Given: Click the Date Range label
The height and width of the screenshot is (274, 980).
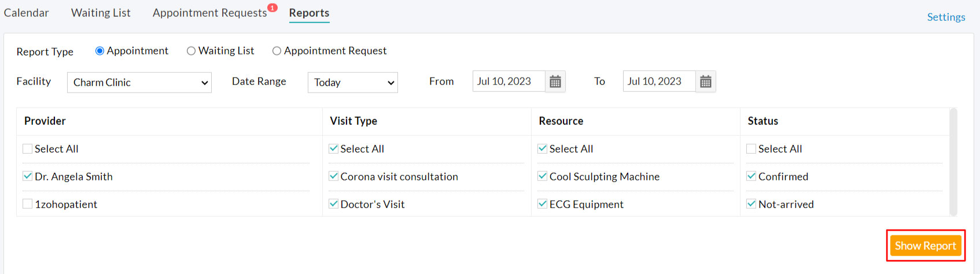Looking at the screenshot, I should point(259,82).
